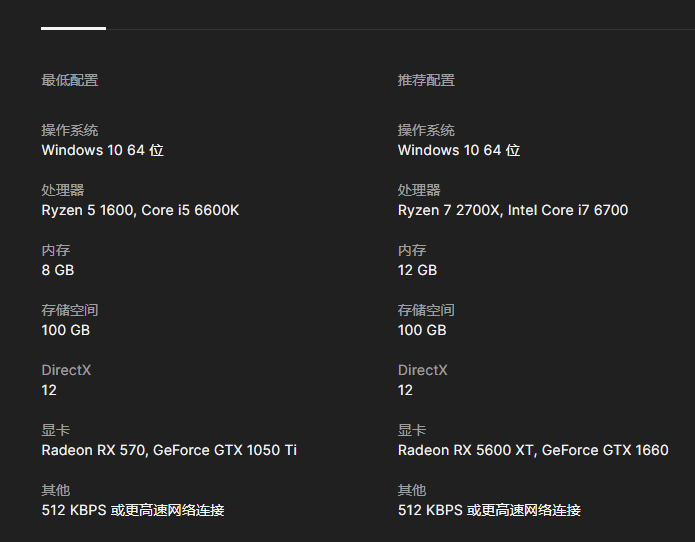Click the recommended 显卡 label

click(412, 430)
